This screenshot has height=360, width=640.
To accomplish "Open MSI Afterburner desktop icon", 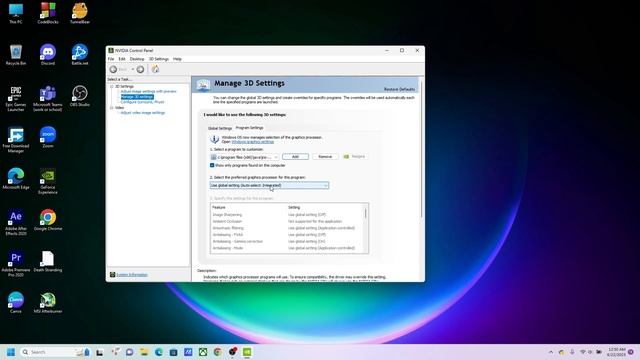I will (48, 302).
